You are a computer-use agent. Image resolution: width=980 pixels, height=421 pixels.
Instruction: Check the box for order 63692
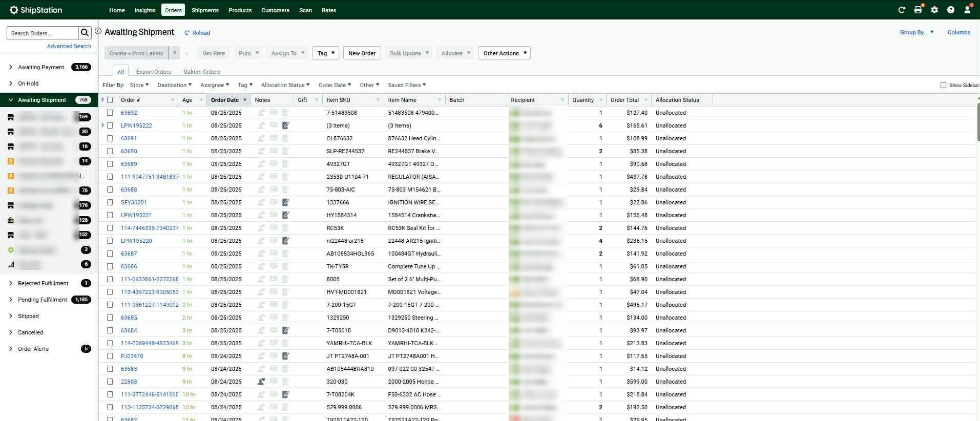(x=110, y=113)
